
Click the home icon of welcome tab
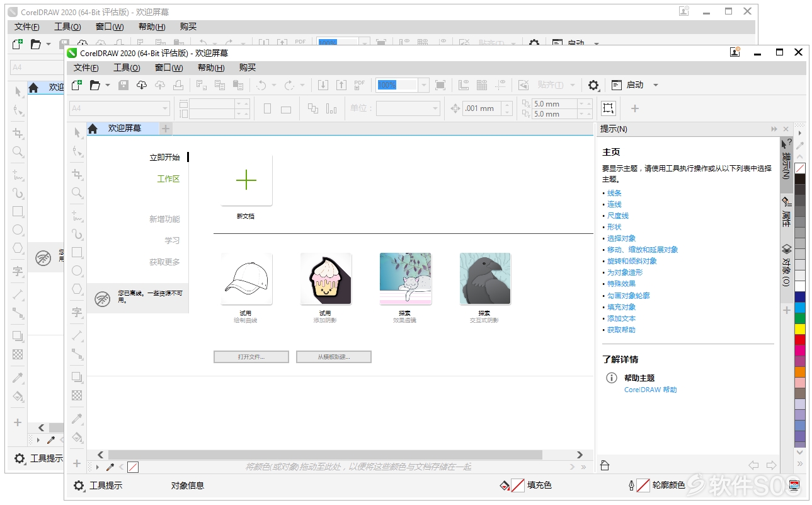pyautogui.click(x=93, y=129)
